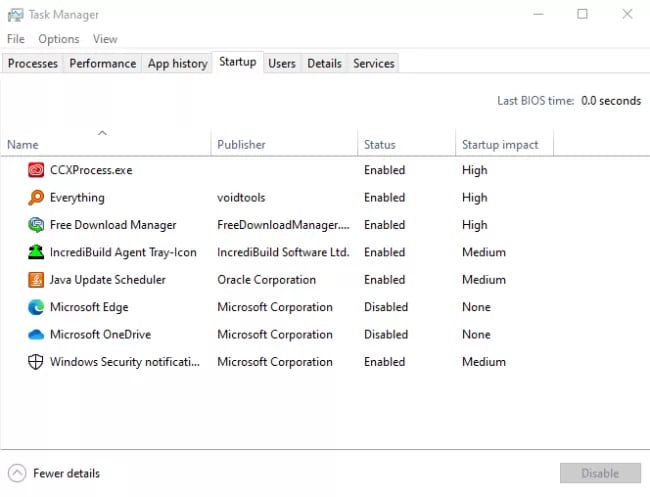Select IncrediBuild Agent Tray-Icon entry name

[123, 252]
